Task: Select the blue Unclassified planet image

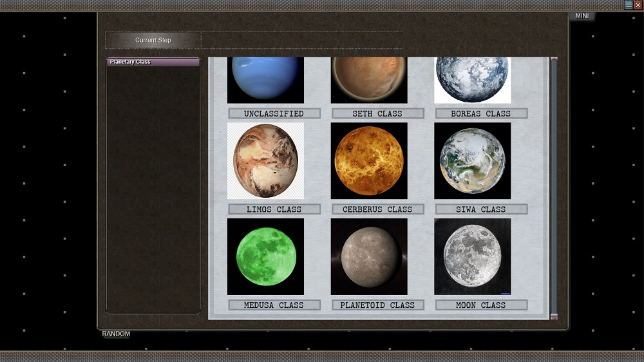Action: 266,80
